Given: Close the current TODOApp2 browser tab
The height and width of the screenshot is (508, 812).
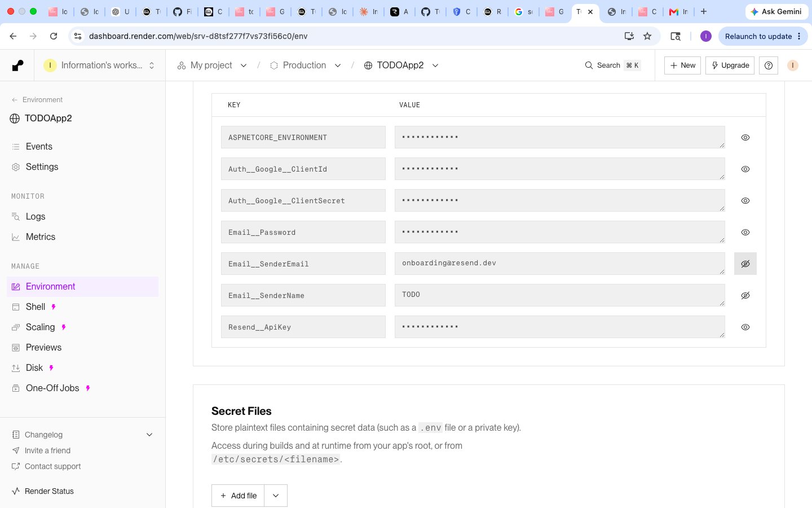Looking at the screenshot, I should click(590, 11).
